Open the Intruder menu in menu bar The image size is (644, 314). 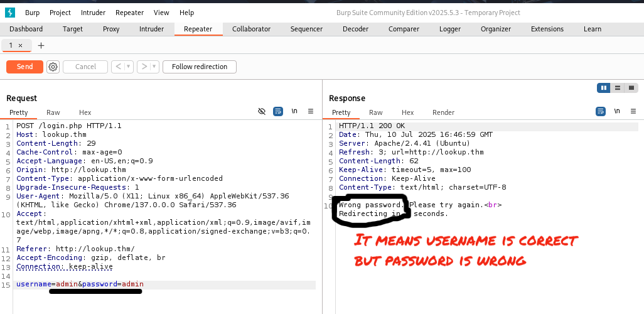point(93,13)
